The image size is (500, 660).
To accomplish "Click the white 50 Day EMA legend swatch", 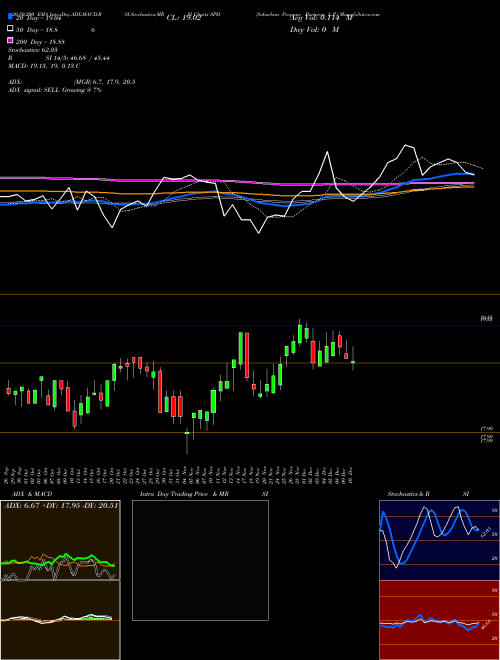I will pos(10,29).
